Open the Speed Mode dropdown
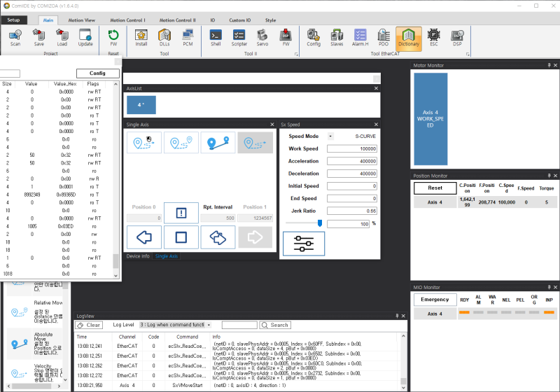The height and width of the screenshot is (392, 560). click(x=330, y=136)
